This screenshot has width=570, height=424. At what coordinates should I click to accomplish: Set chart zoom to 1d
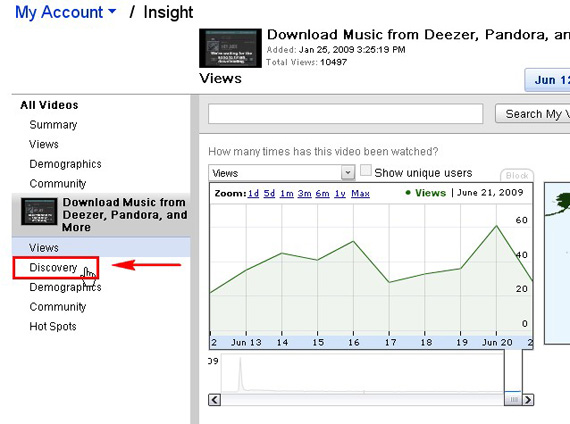[253, 193]
